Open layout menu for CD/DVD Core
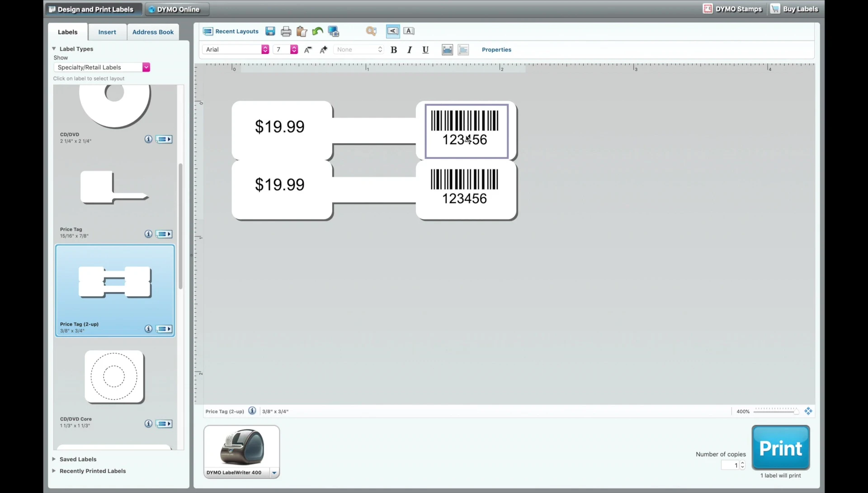 pyautogui.click(x=164, y=424)
